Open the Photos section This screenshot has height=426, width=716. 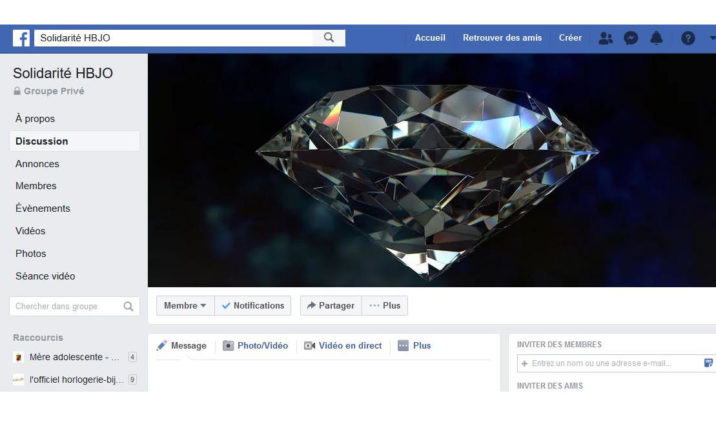click(x=31, y=253)
